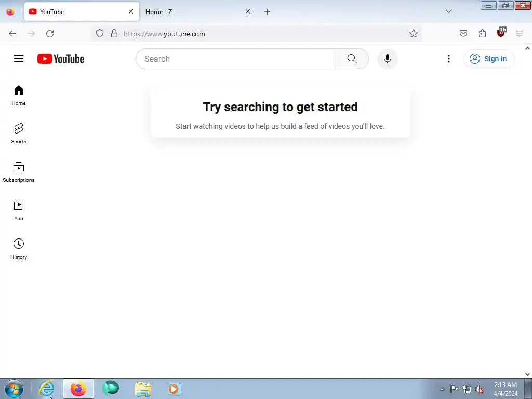Viewport: 532px width, 399px height.
Task: Expand the list all tabs dropdown
Action: coord(448,11)
